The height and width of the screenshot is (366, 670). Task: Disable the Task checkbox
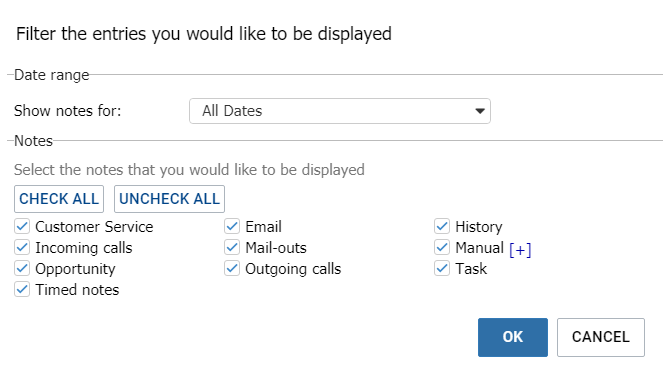442,268
